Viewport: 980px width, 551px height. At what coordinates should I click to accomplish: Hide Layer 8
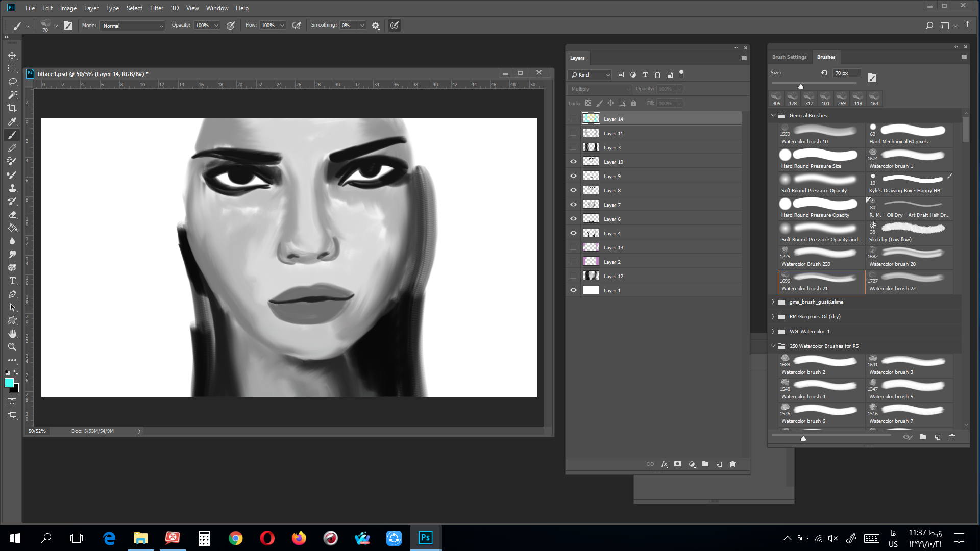pos(573,190)
